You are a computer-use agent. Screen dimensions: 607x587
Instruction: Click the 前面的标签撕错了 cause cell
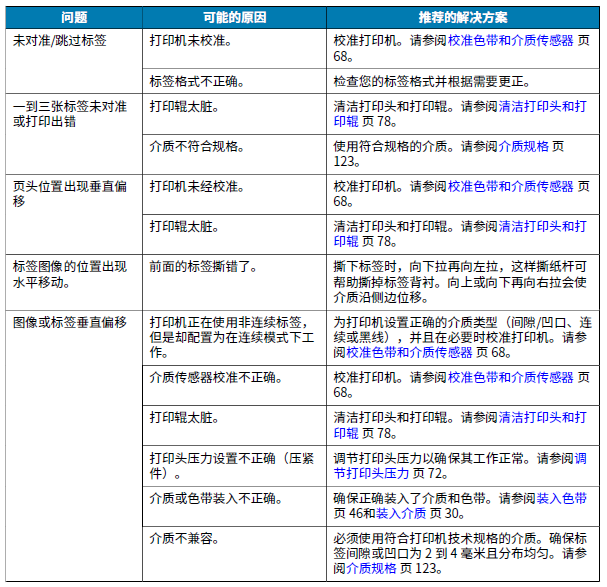pyautogui.click(x=234, y=282)
